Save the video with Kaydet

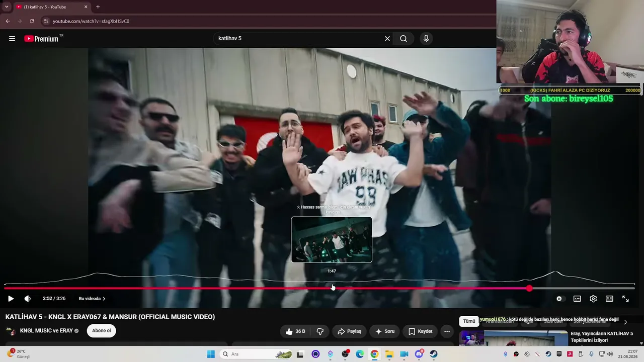(420, 331)
